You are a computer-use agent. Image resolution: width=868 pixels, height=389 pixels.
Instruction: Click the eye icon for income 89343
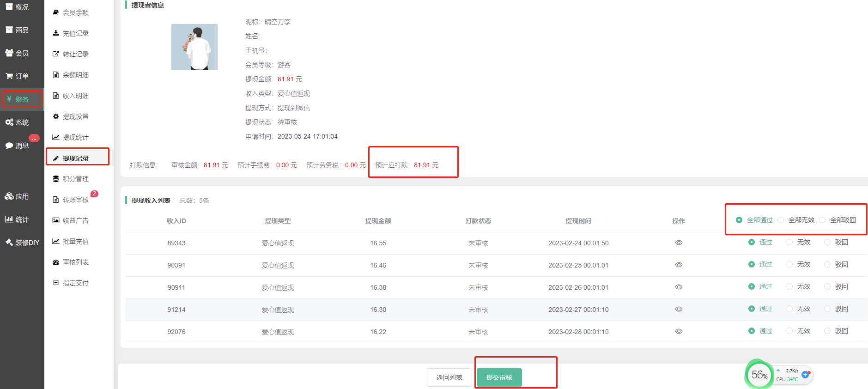coord(679,243)
